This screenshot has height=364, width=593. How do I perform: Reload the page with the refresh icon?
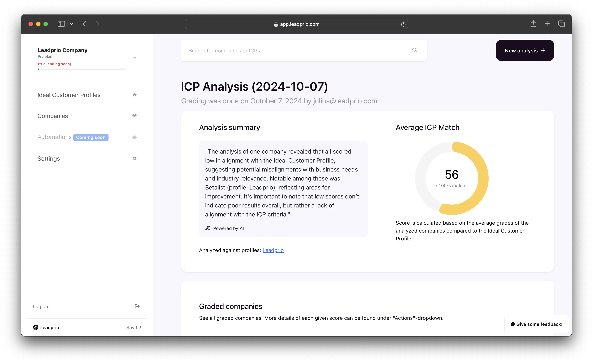[x=403, y=24]
